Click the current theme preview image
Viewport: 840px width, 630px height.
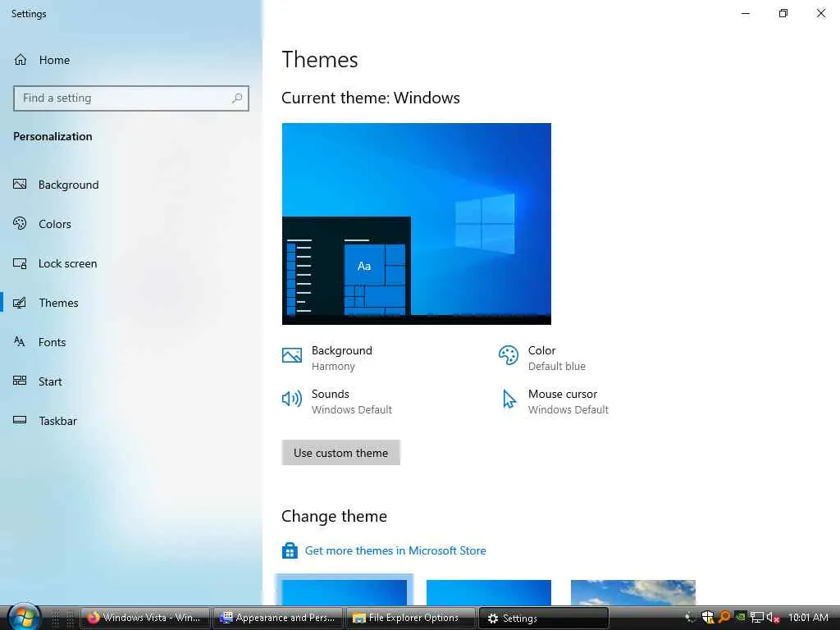click(416, 224)
